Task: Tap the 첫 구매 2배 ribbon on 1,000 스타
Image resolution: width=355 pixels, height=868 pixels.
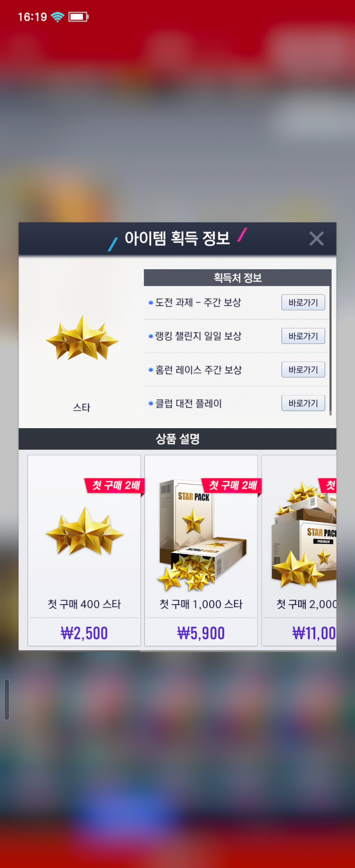Action: (x=232, y=486)
